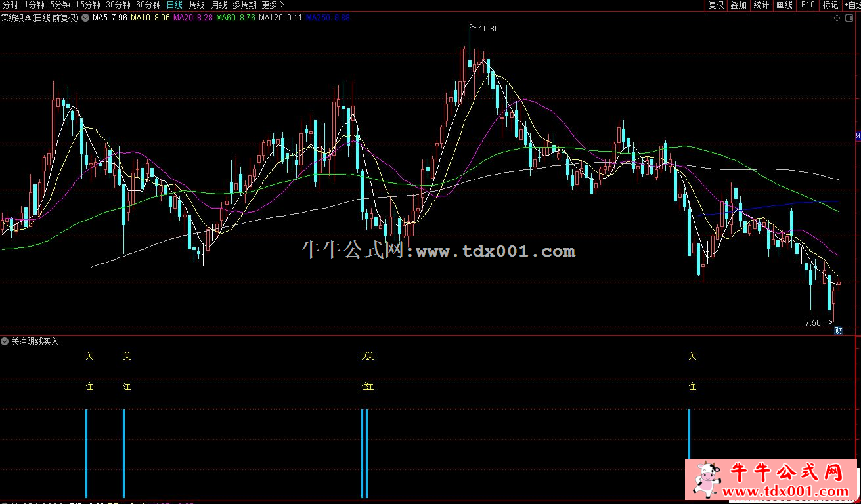861x504 pixels.
Task: Toggle the side panel icon in the chart corner
Action: (849, 18)
